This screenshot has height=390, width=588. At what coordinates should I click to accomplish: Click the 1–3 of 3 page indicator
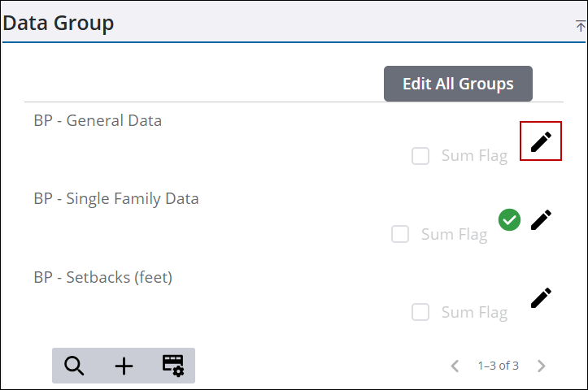498,366
